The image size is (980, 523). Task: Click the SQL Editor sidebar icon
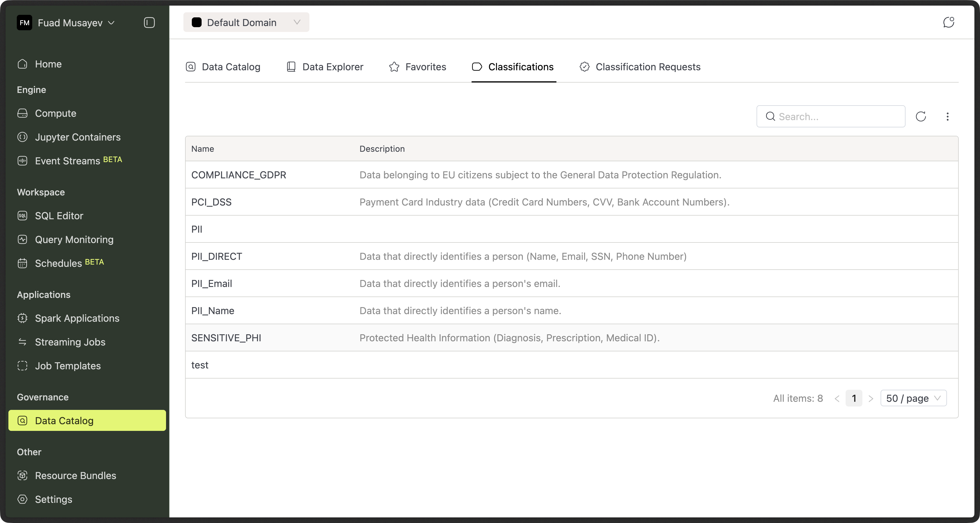(x=22, y=216)
